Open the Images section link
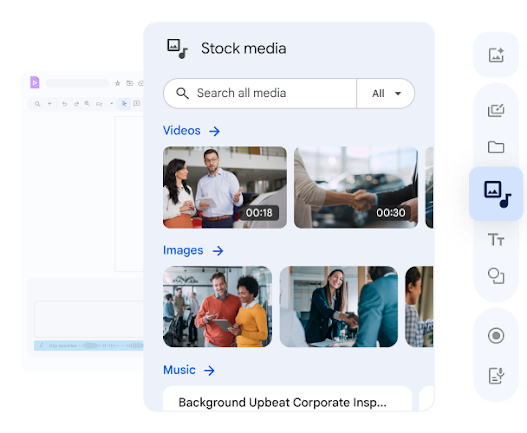The image size is (527, 433). (x=183, y=250)
